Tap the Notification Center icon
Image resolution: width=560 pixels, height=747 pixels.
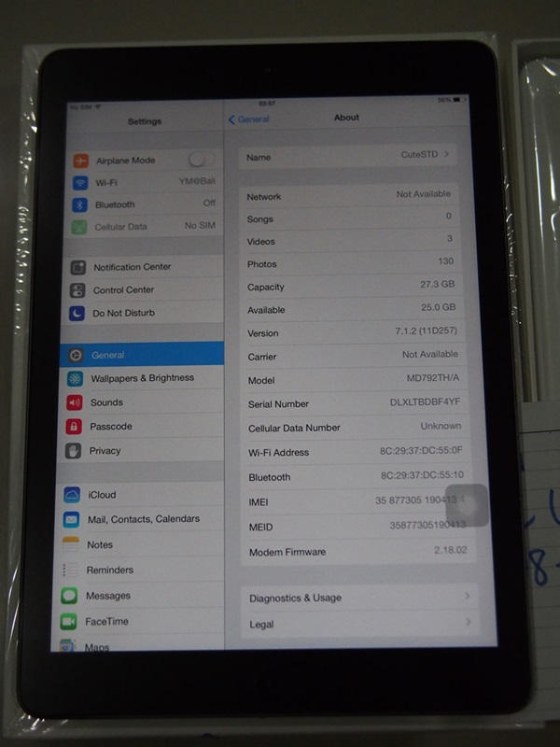78,267
